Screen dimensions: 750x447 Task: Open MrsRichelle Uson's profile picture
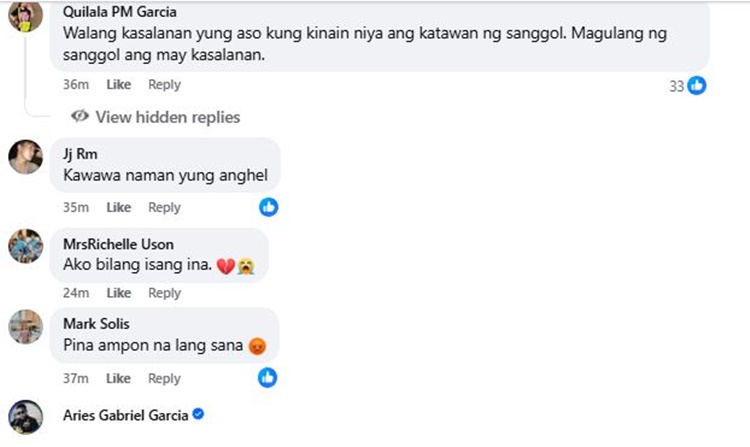tap(26, 245)
